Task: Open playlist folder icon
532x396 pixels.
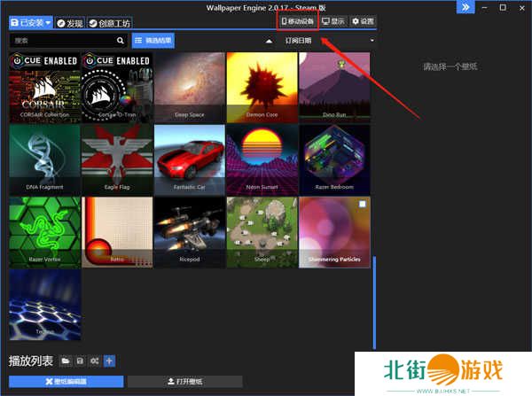Action: click(66, 361)
